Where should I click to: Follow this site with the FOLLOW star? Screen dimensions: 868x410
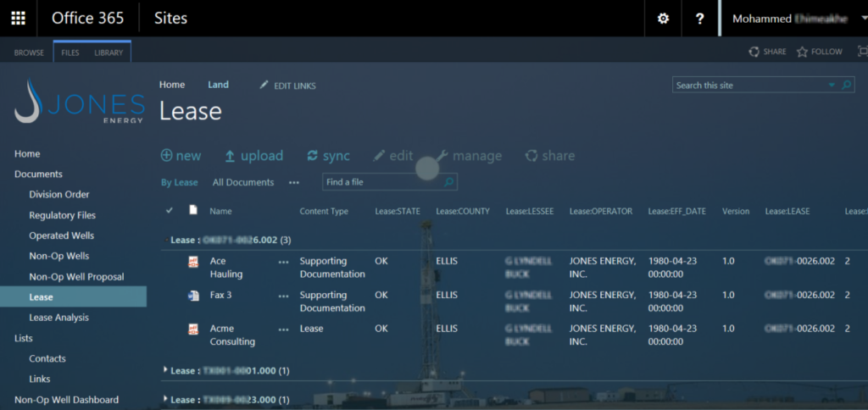point(820,52)
